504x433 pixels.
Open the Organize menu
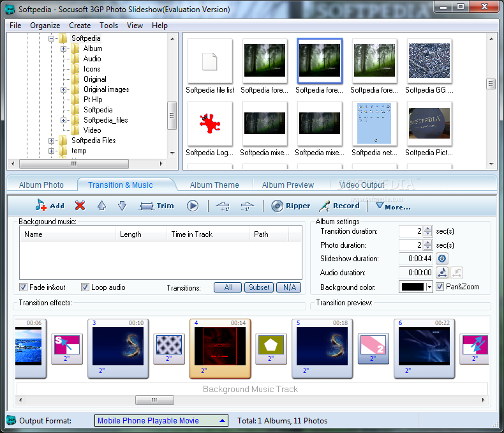45,26
